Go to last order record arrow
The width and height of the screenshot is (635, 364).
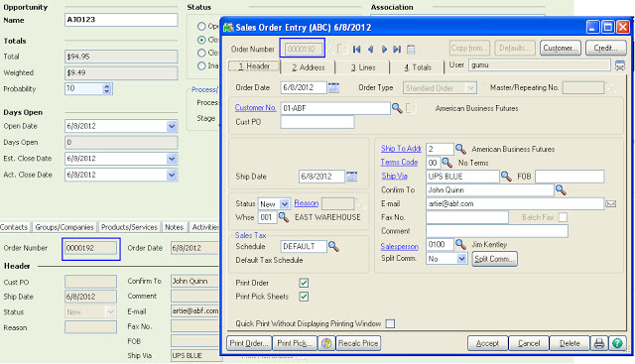click(397, 50)
